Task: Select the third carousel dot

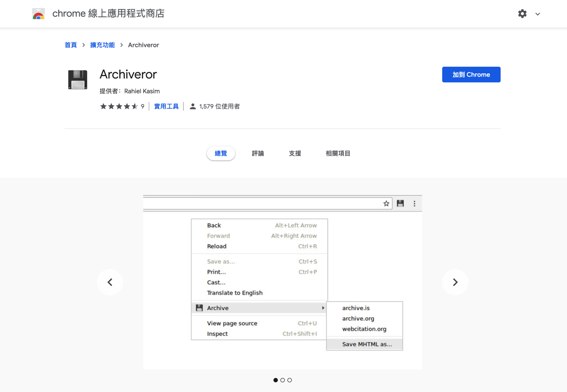Action: pos(290,380)
